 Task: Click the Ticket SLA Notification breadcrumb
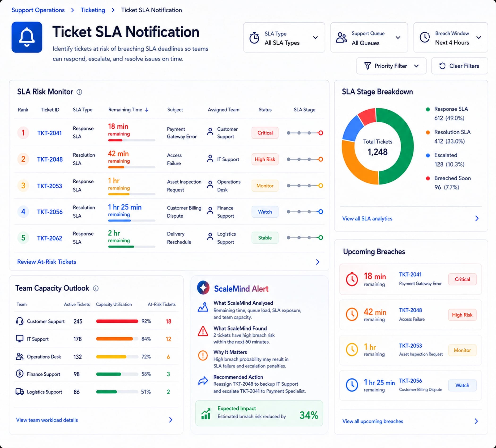(152, 10)
